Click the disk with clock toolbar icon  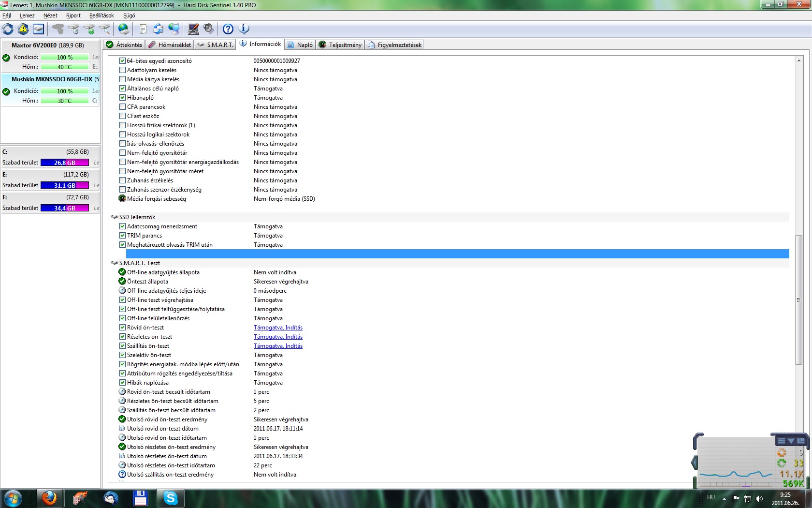tap(73, 29)
